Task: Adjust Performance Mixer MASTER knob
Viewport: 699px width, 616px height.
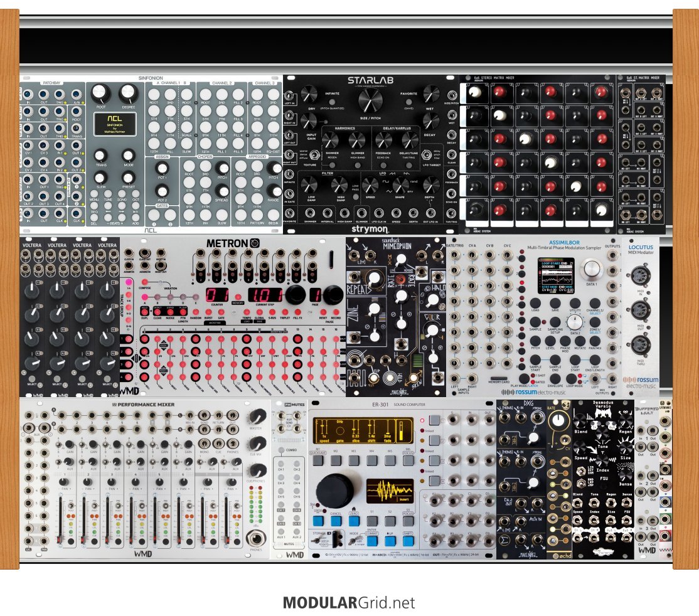Action: [257, 417]
